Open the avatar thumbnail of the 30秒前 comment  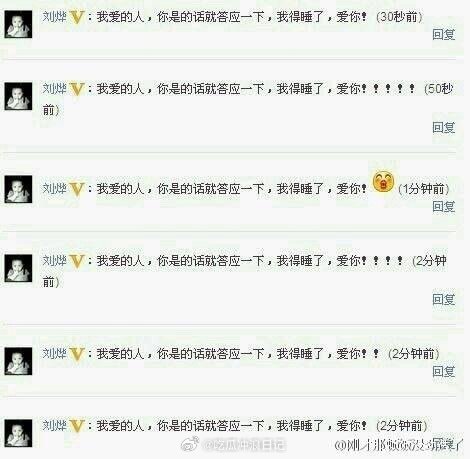[18, 24]
